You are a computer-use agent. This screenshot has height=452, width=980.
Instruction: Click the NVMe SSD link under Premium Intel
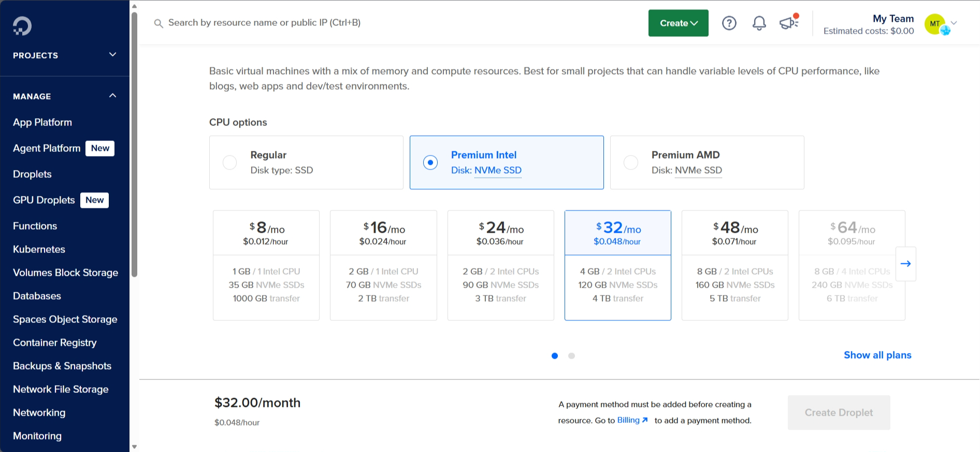[x=498, y=170]
